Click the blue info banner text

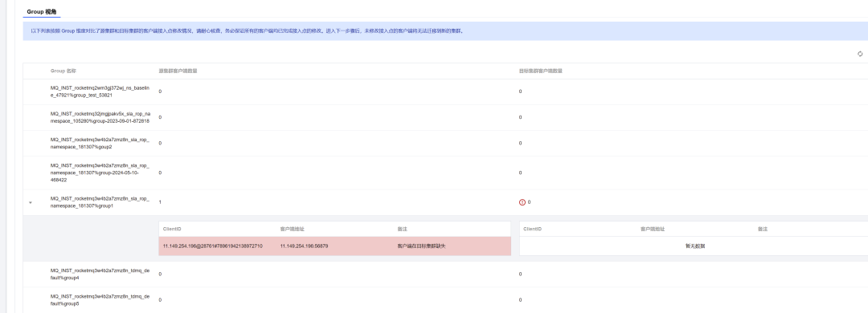coord(248,31)
